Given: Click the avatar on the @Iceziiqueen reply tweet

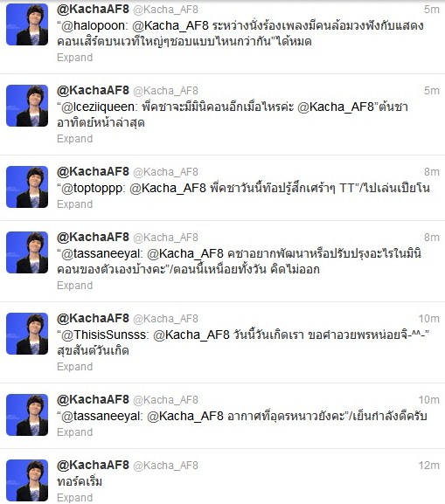Looking at the screenshot, I should click(x=27, y=106).
